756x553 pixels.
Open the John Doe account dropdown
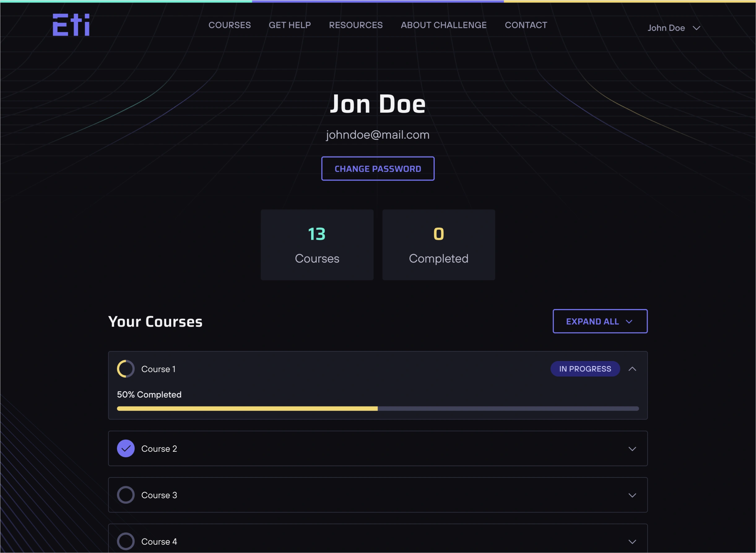click(666, 28)
